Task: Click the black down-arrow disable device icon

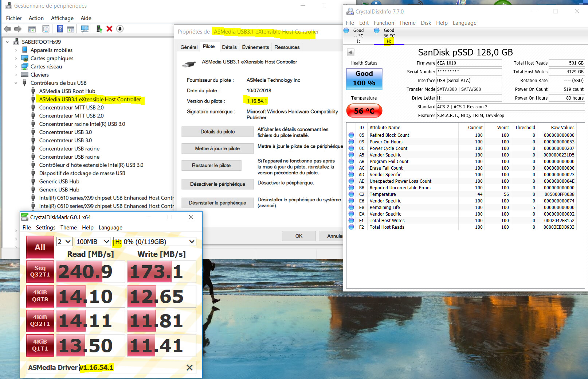Action: pos(120,29)
